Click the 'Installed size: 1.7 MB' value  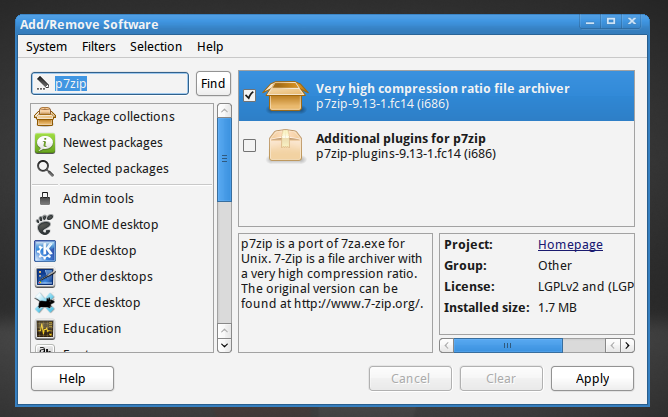tap(557, 308)
